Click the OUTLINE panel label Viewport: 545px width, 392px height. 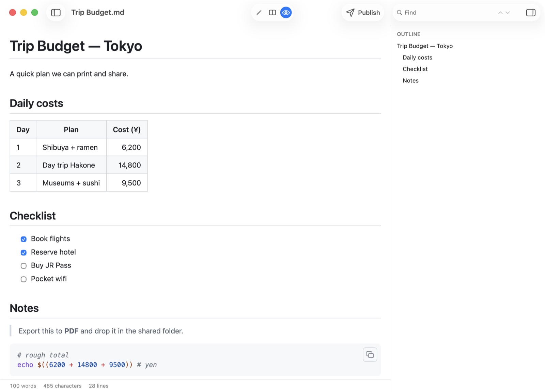point(409,34)
